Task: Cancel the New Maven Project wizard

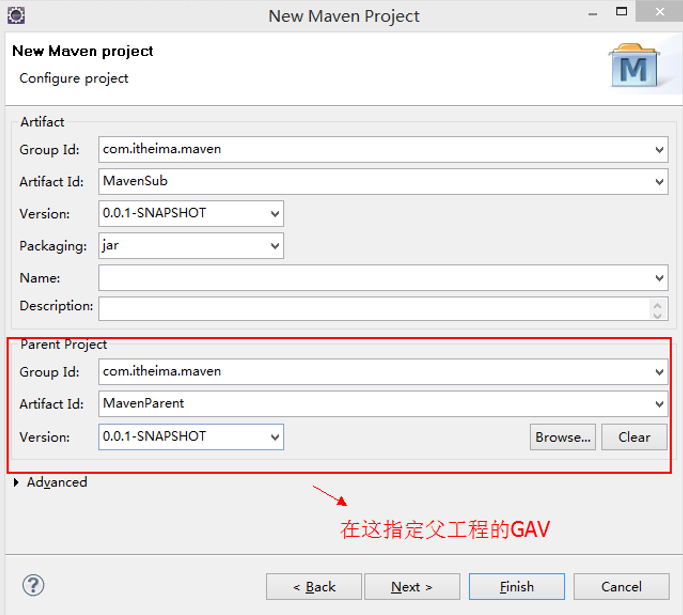Action: pyautogui.click(x=621, y=587)
